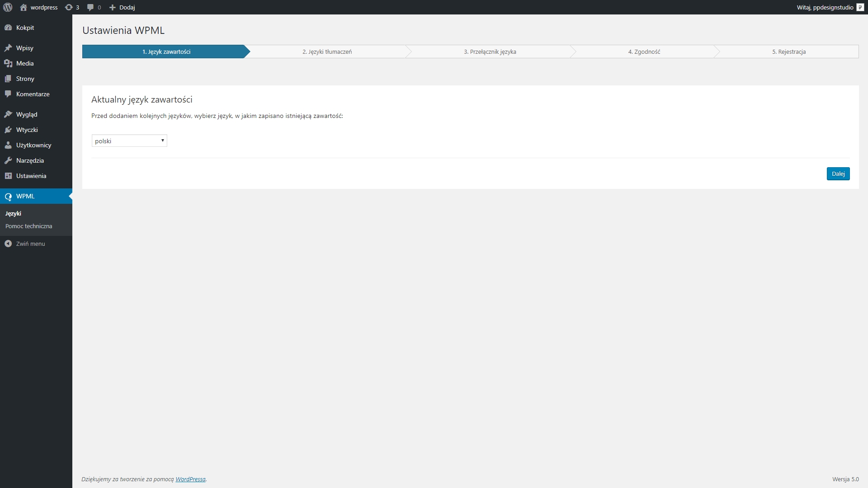Click the WPML logo icon in sidebar
The height and width of the screenshot is (488, 868).
(8, 197)
